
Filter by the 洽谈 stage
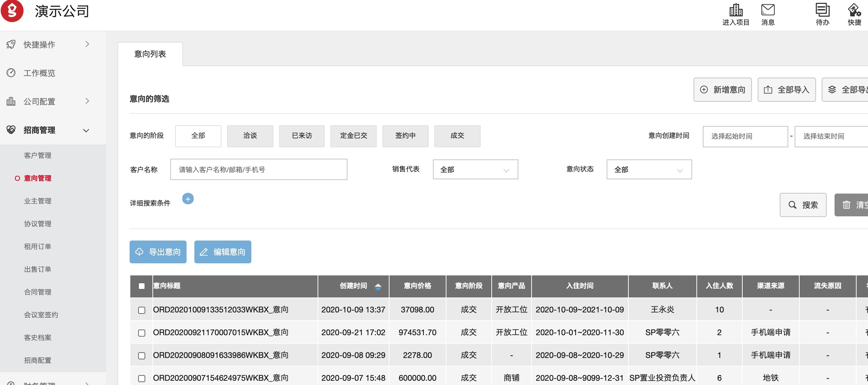[x=250, y=136]
